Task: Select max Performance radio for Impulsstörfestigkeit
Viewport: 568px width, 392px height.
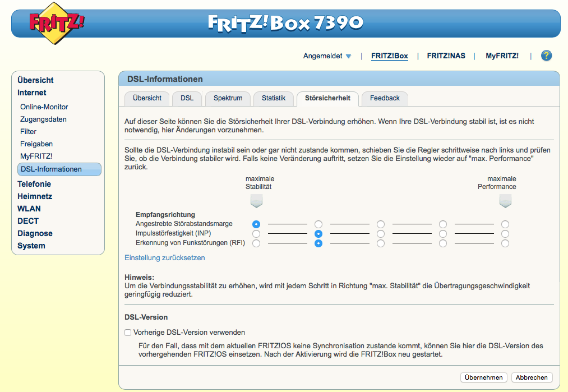Action: 505,234
